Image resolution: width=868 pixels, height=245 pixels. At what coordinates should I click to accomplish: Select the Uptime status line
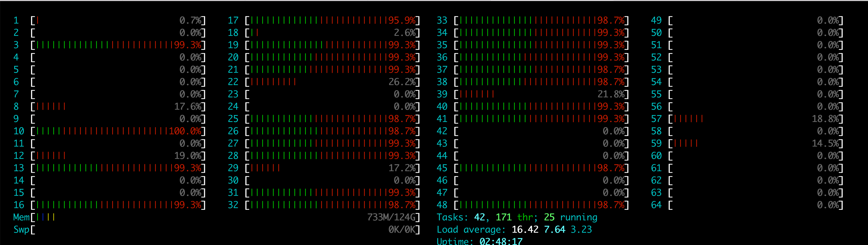coord(478,241)
